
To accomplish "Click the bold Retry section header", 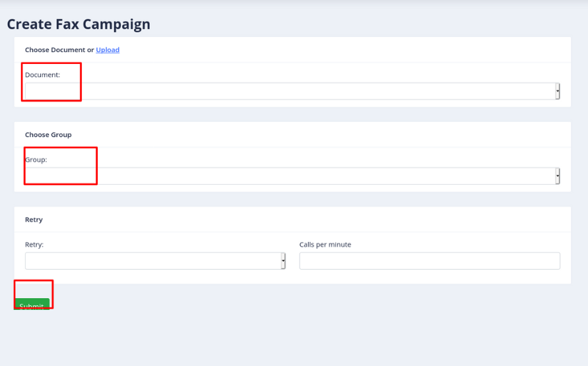I will pos(34,220).
